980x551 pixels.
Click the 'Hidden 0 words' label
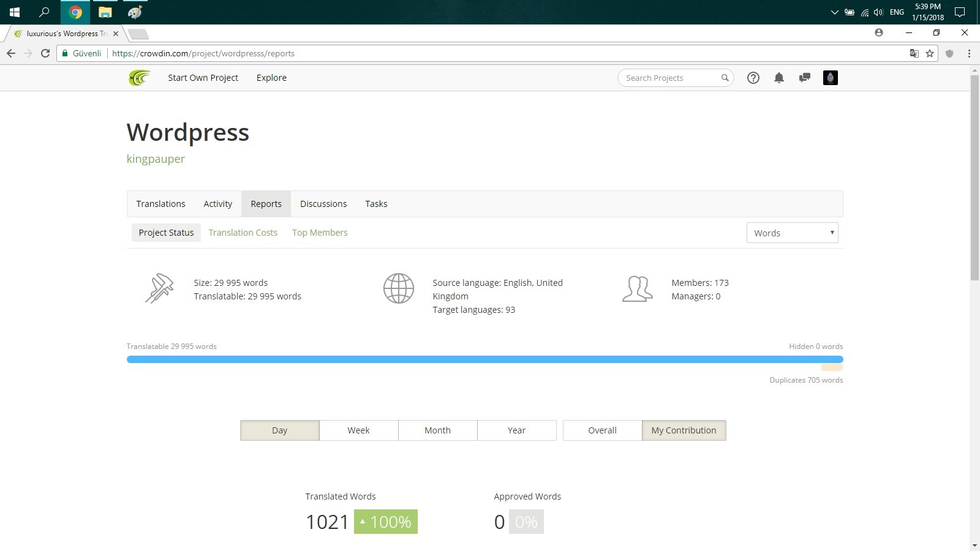(x=816, y=347)
